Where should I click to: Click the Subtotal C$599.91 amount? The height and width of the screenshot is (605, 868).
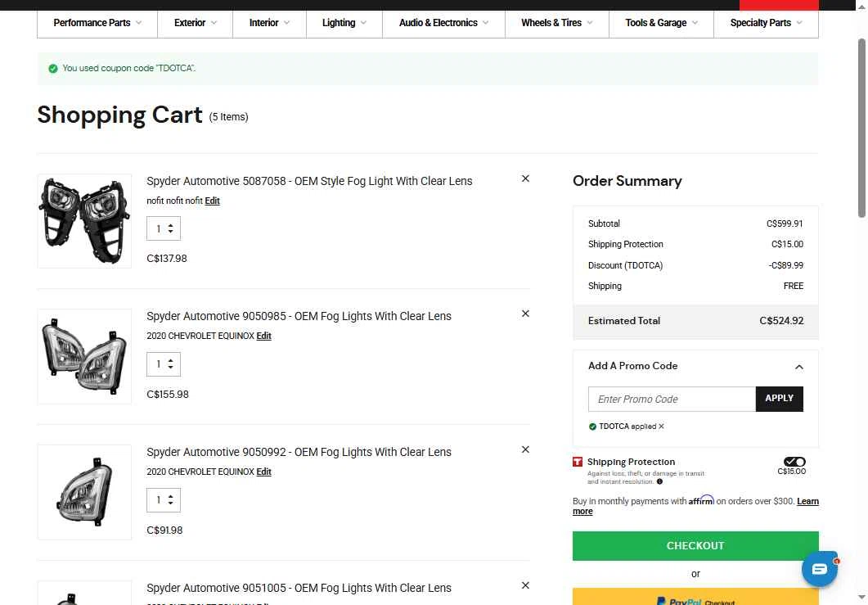pyautogui.click(x=785, y=223)
